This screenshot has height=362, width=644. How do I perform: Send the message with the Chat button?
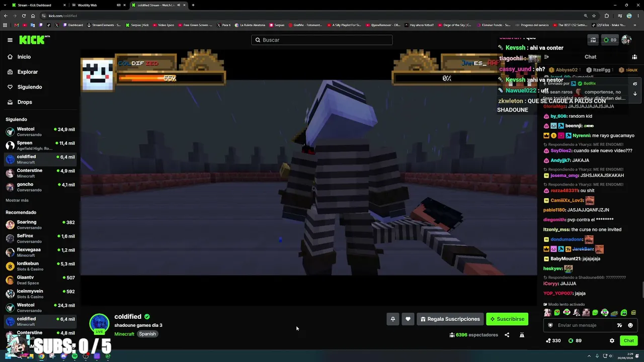coord(629,340)
